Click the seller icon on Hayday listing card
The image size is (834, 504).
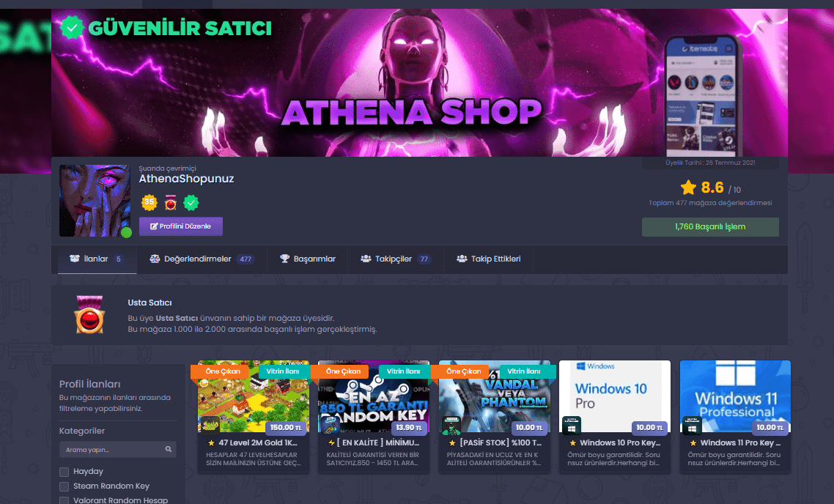click(x=210, y=425)
